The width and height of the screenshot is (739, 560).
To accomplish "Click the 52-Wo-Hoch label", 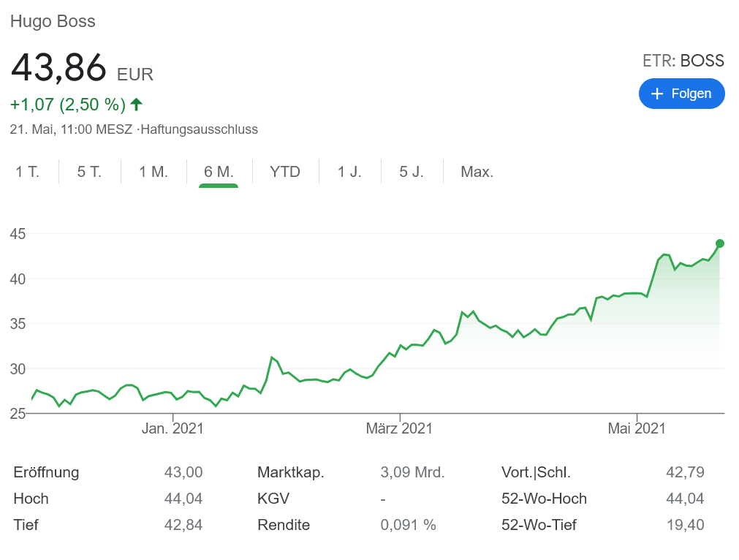I will [x=544, y=499].
